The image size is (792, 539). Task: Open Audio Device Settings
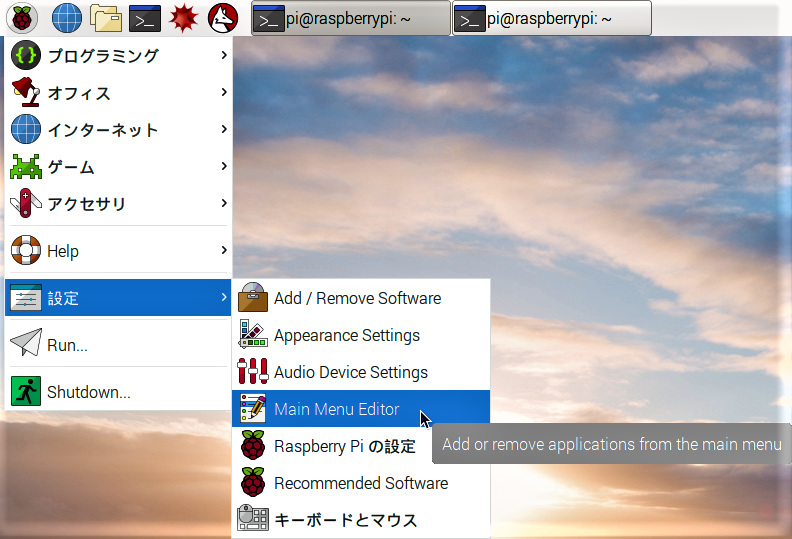coord(361,371)
